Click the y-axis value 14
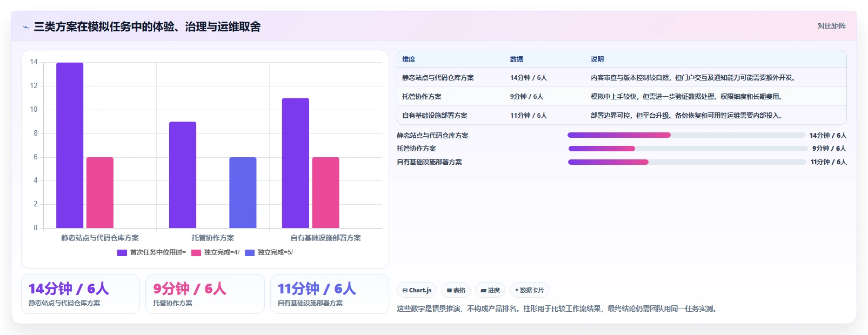The height and width of the screenshot is (335, 868). pyautogui.click(x=34, y=62)
